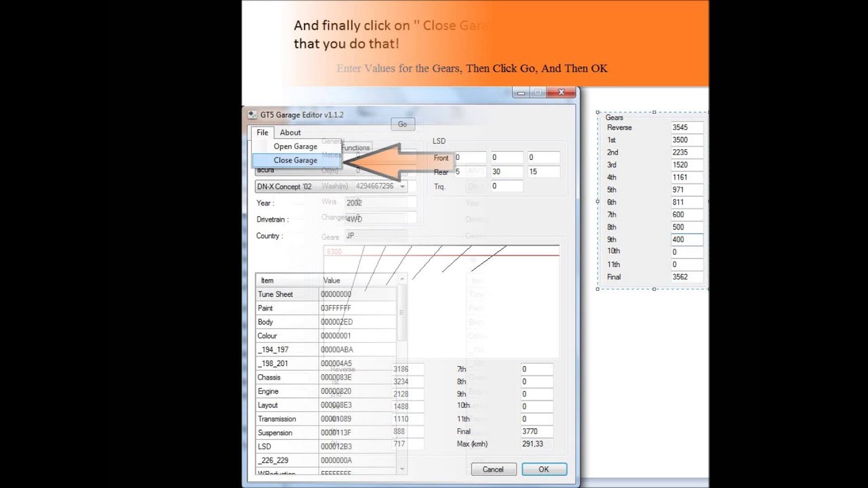Click the gear field showing 3186
Image resolution: width=868 pixels, height=488 pixels.
point(408,369)
